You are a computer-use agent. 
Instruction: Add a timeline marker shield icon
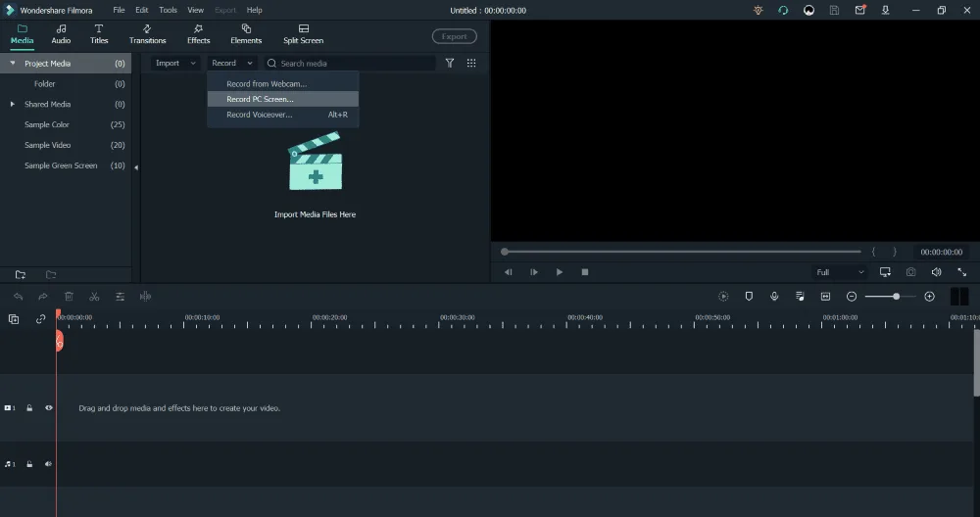[749, 297]
